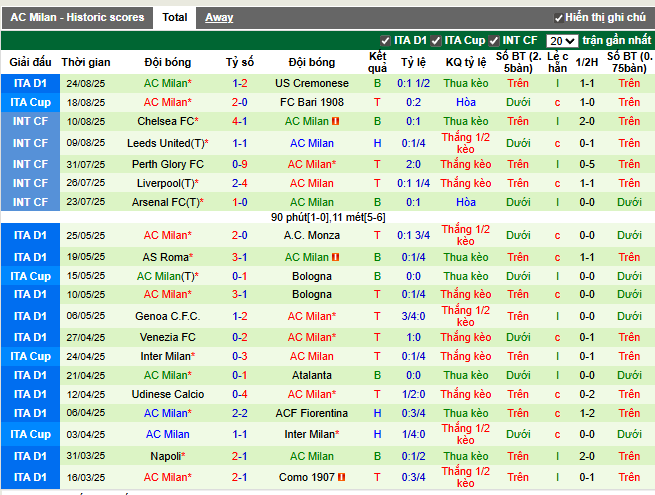Click red card icon in Chelsea FC row
This screenshot has height=495, width=655.
(x=335, y=121)
